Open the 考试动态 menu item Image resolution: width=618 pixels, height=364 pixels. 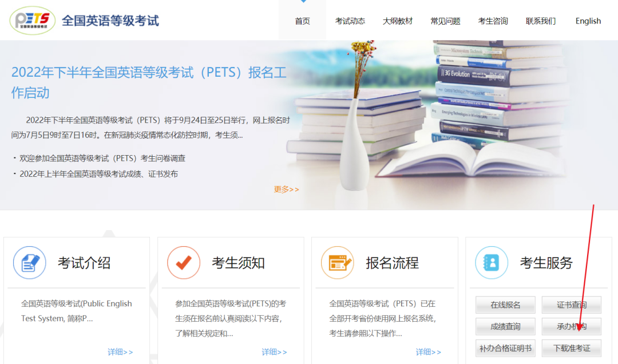(x=350, y=21)
